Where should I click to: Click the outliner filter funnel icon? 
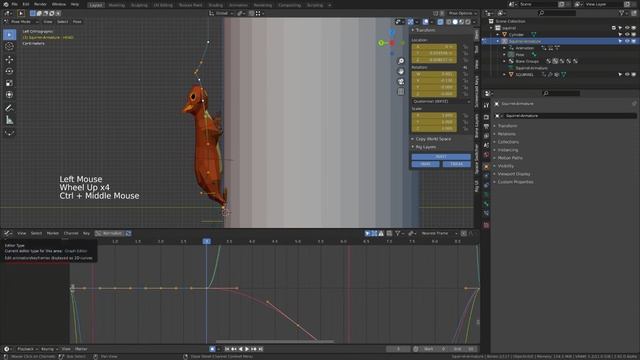coord(622,13)
